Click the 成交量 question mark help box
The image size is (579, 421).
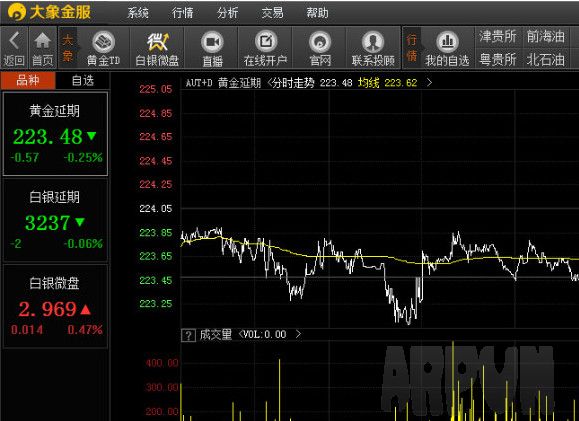click(188, 335)
